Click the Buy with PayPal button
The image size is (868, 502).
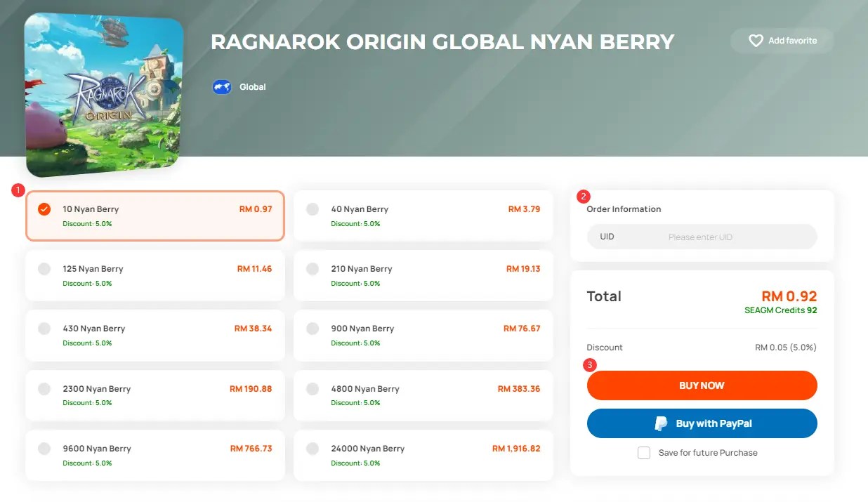(702, 423)
